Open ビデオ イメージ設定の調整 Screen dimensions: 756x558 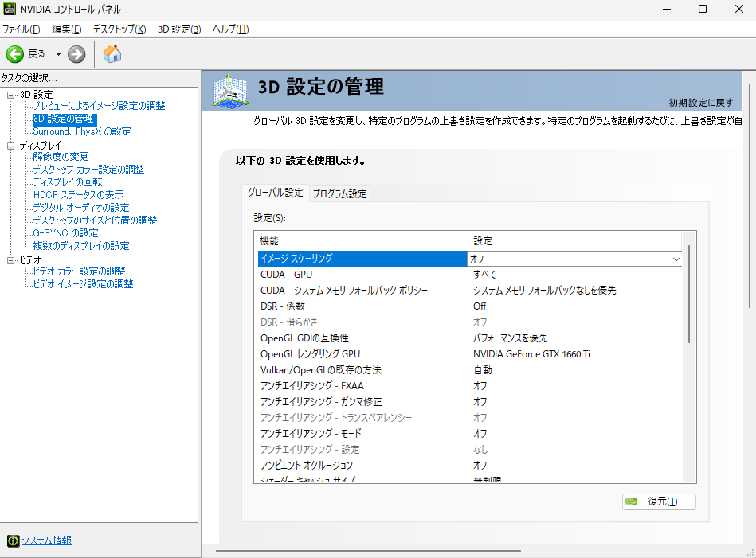83,284
